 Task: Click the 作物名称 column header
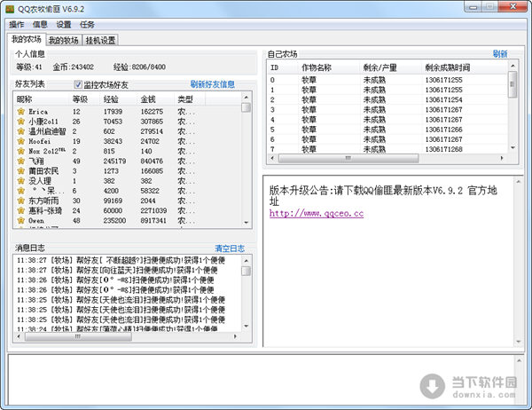point(328,68)
